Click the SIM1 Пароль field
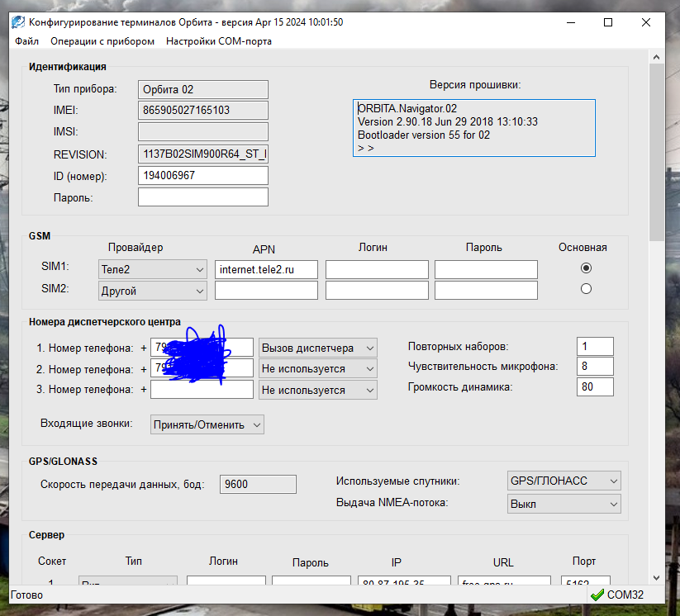This screenshot has height=616, width=680. 486,269
